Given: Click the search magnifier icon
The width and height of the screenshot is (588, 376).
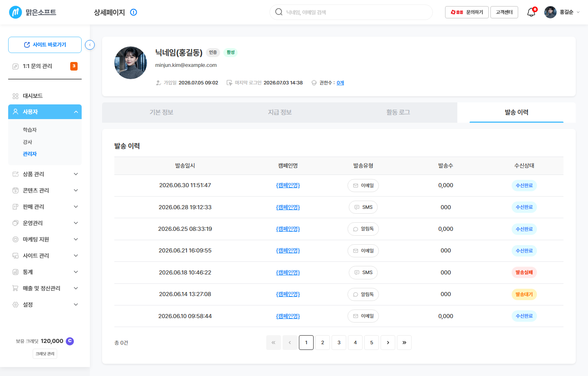Looking at the screenshot, I should pos(279,12).
